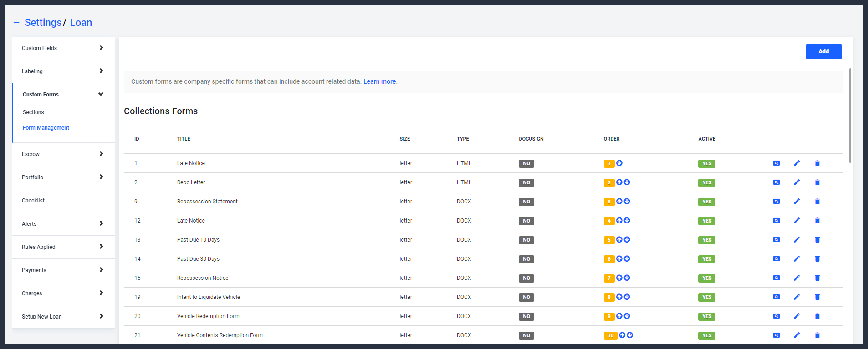Expand the Custom Fields section
The height and width of the screenshot is (349, 868).
[63, 48]
